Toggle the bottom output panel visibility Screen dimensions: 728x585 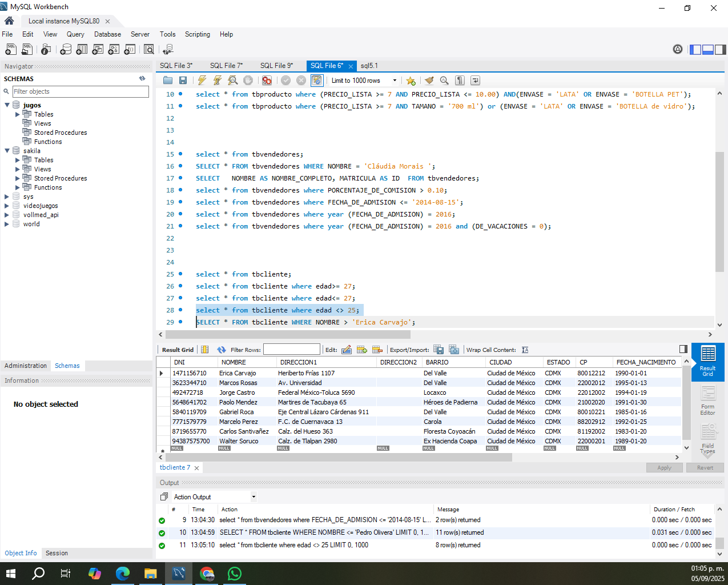708,49
